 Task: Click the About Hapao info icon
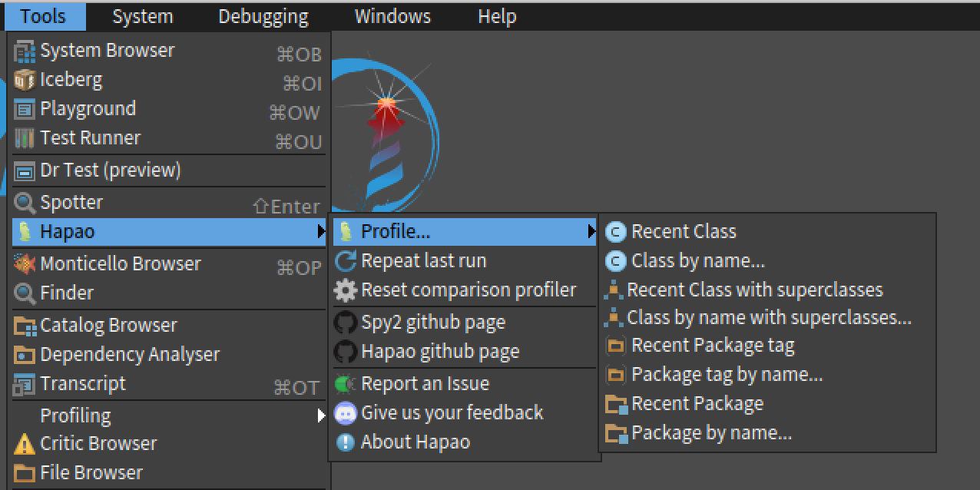coord(346,442)
